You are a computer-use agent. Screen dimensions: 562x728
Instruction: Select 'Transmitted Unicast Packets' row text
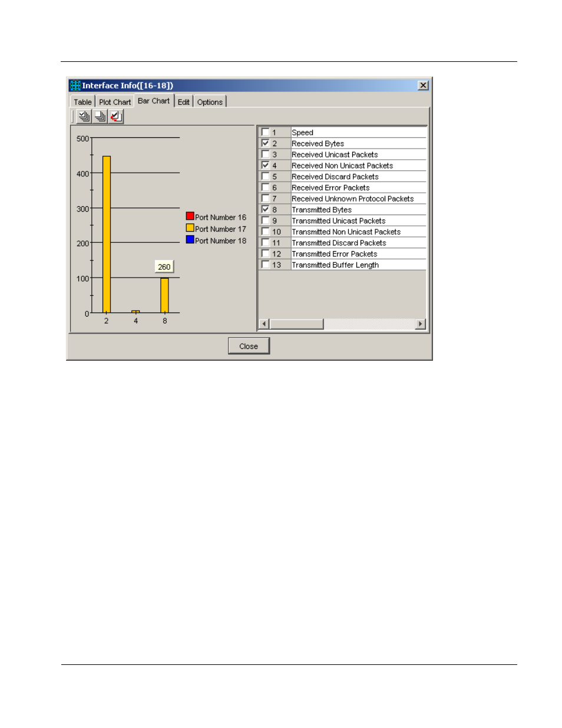click(339, 221)
